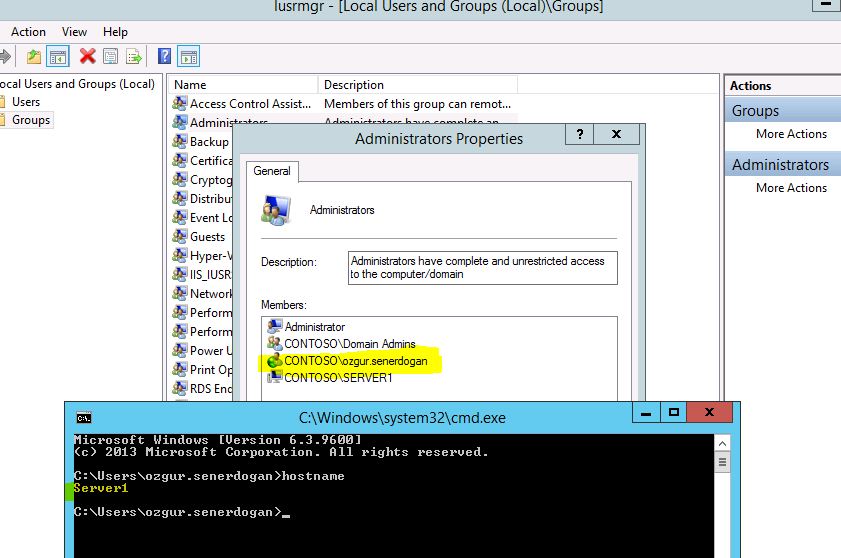Select Groups in the console tree
The height and width of the screenshot is (558, 841).
(x=31, y=120)
